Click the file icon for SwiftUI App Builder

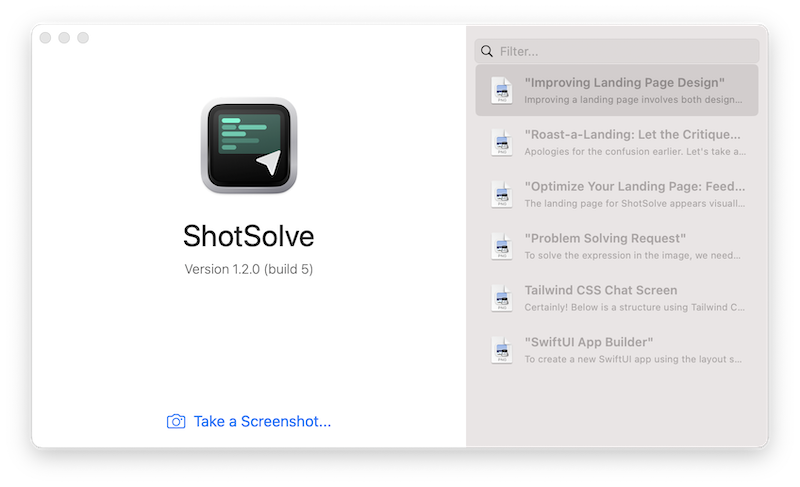tap(501, 350)
